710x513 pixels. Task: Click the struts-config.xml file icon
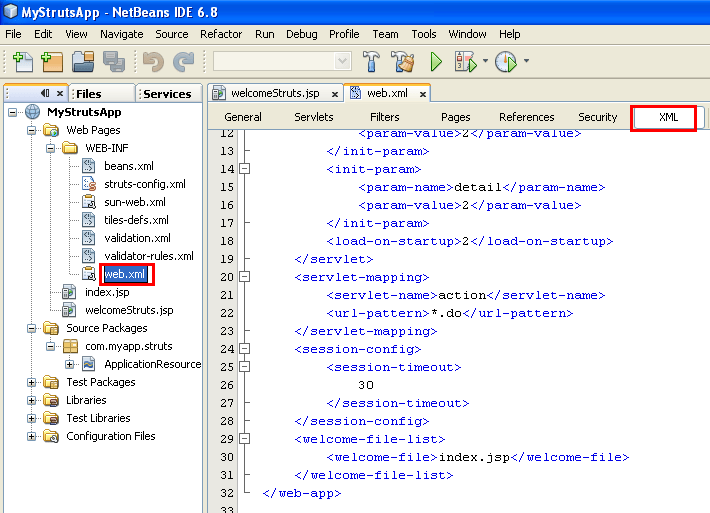tap(89, 184)
